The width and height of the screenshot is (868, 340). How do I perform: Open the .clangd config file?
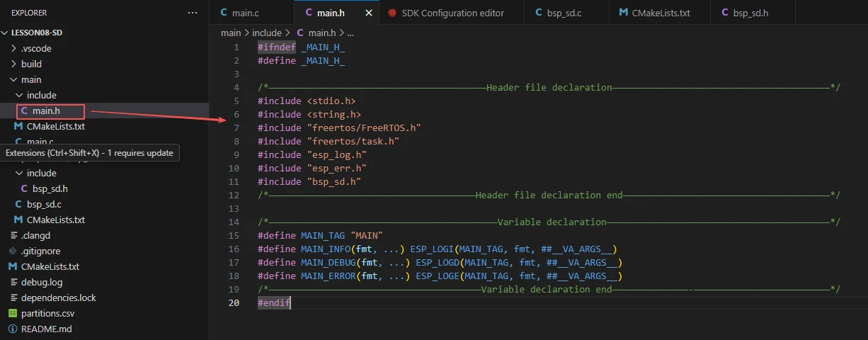point(35,235)
